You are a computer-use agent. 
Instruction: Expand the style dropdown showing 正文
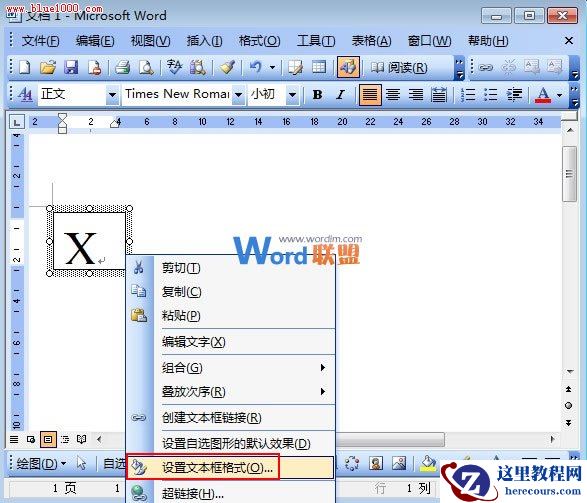112,94
